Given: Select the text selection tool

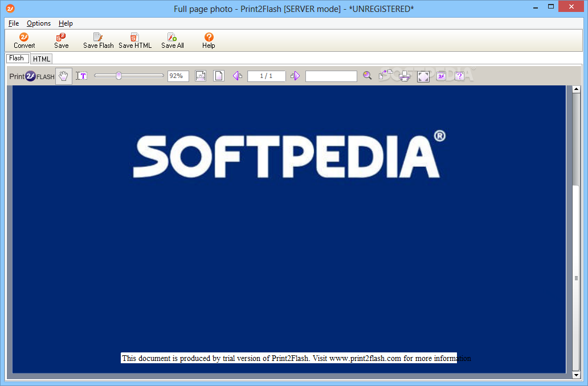Looking at the screenshot, I should (x=81, y=76).
